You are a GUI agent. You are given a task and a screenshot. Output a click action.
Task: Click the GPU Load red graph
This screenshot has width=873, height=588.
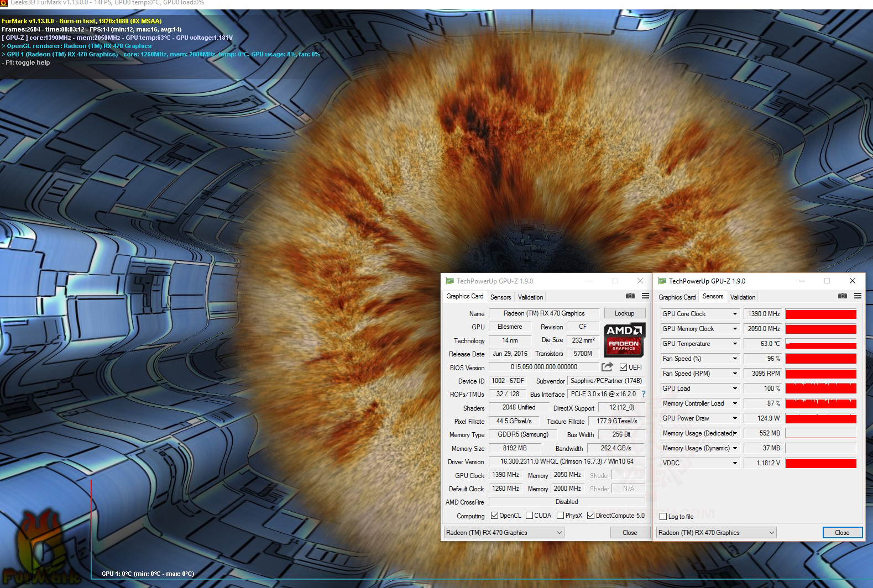point(821,389)
